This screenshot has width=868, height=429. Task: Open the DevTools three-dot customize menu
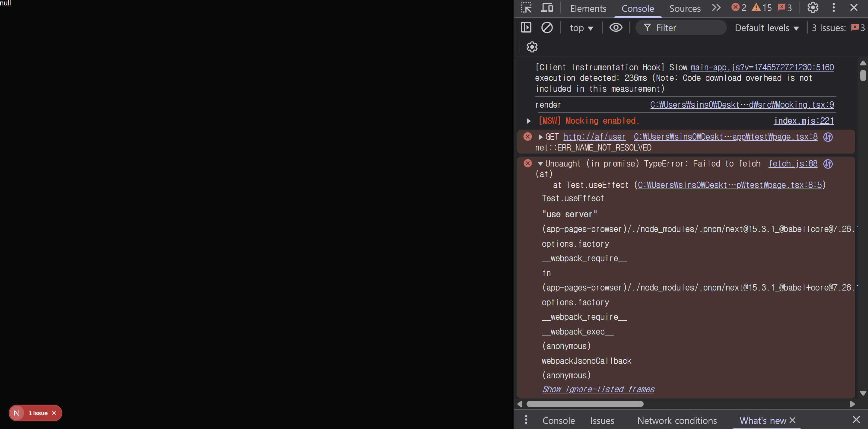point(833,8)
